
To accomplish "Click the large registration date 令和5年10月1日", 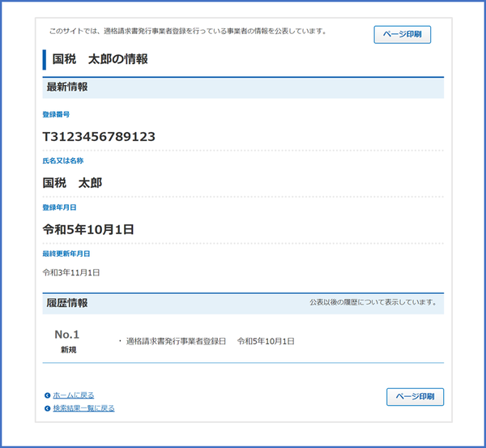I will (88, 229).
